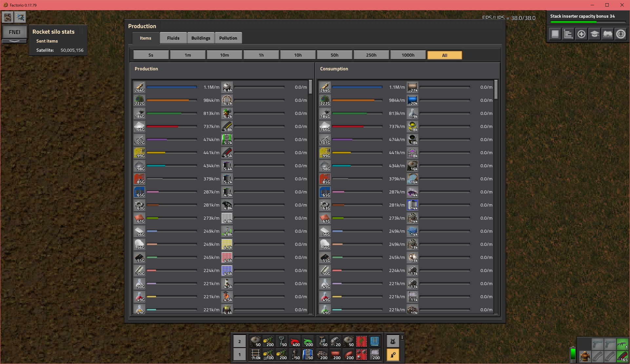Viewport: 630px width, 364px height.
Task: Open the blueprint library shortcut icon
Action: pos(555,34)
